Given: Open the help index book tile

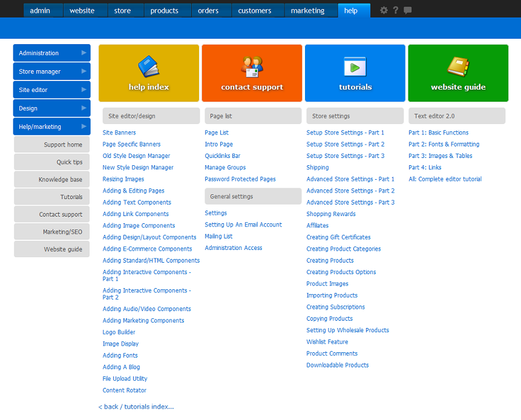Looking at the screenshot, I should 149,73.
